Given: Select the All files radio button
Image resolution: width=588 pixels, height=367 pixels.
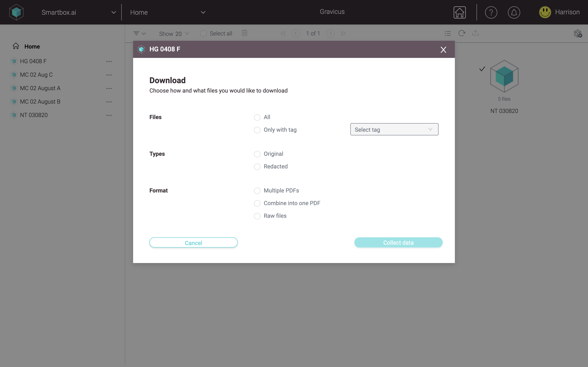Looking at the screenshot, I should [257, 117].
